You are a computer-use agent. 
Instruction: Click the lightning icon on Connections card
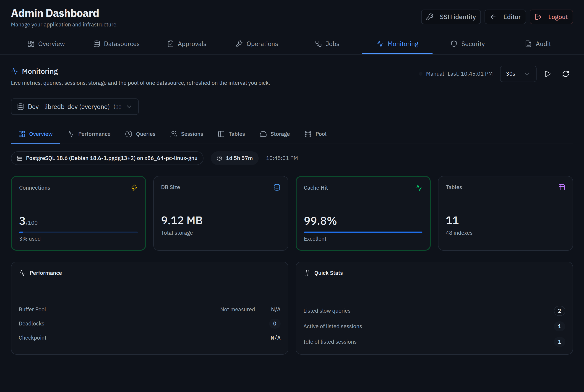pos(134,188)
